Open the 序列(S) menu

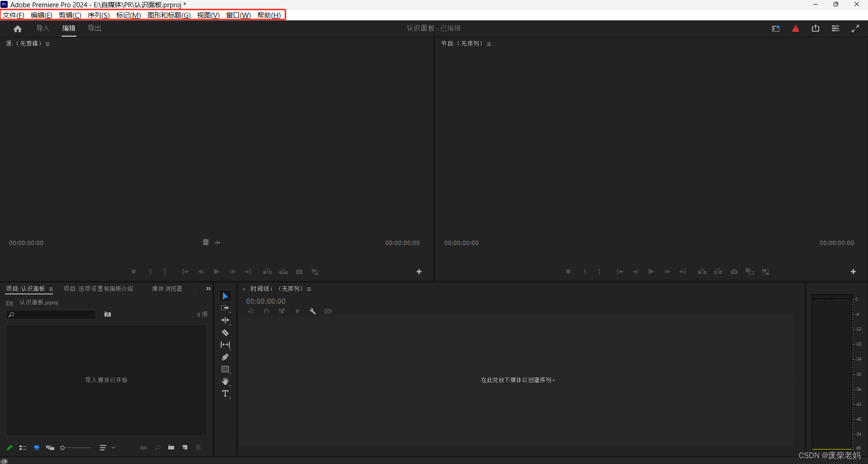[99, 15]
